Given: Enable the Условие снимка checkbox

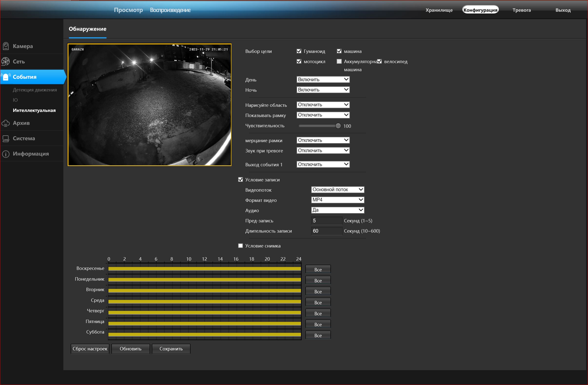Looking at the screenshot, I should [240, 246].
